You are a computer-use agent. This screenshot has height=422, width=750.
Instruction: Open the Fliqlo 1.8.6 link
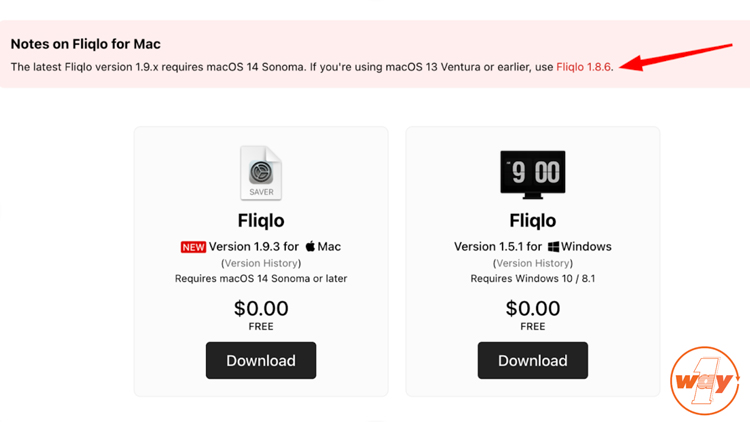[x=583, y=67]
